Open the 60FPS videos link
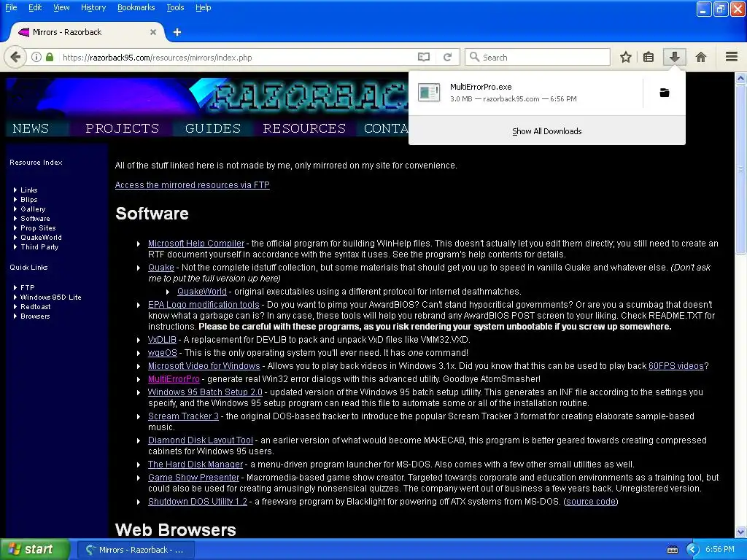The image size is (747, 560). pos(676,366)
